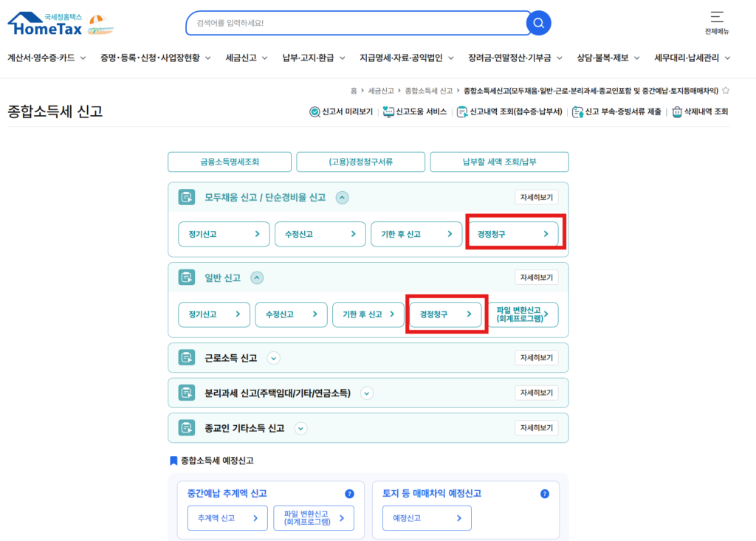
Task: Click the beach umbrella graphic beside logo
Action: pos(100,24)
